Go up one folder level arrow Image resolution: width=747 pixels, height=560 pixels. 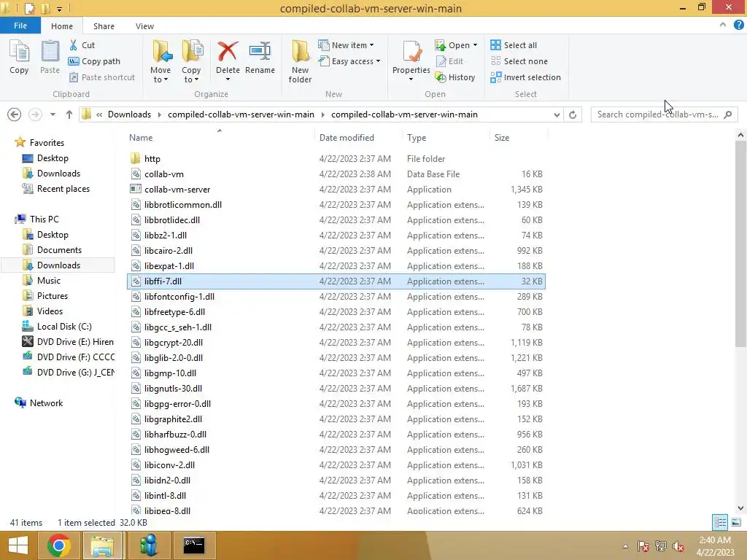(x=69, y=114)
